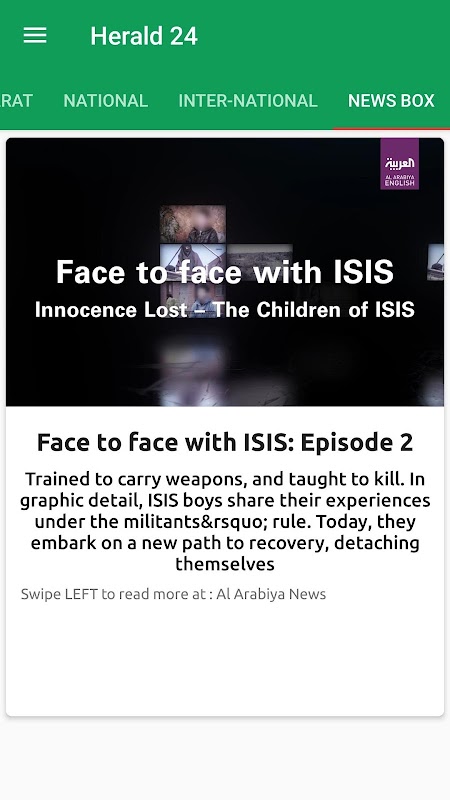Image resolution: width=450 pixels, height=800 pixels.
Task: Tap the Al Arabiya English logo
Action: pos(399,164)
